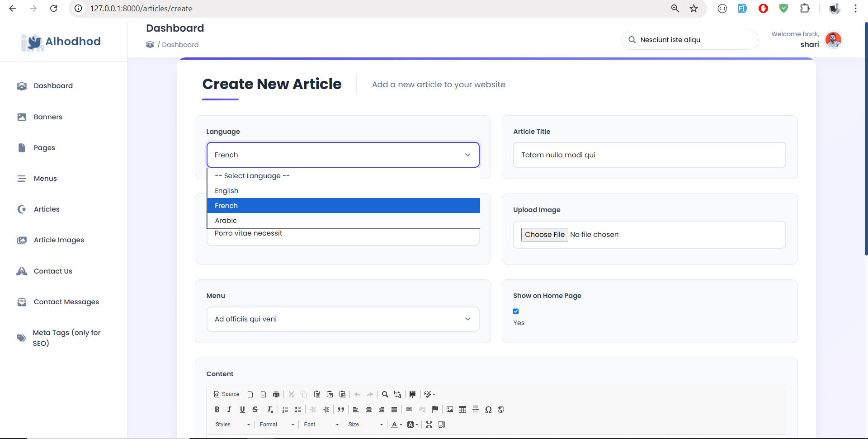Click the Choose File button

tap(544, 235)
